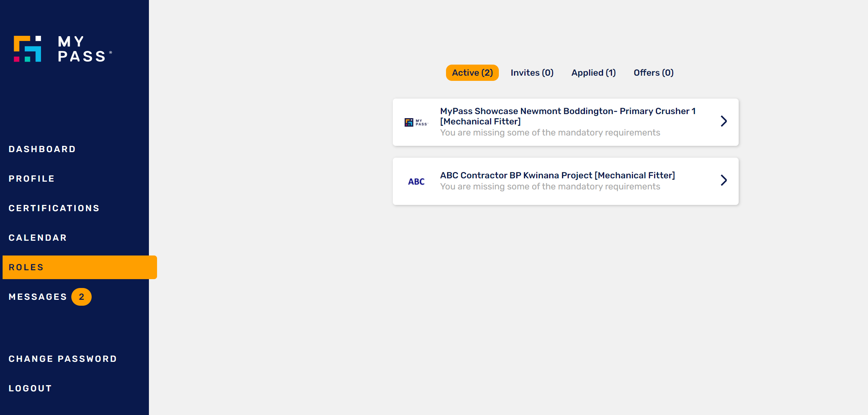Switch to Invites (0) tab
This screenshot has width=868, height=415.
532,73
